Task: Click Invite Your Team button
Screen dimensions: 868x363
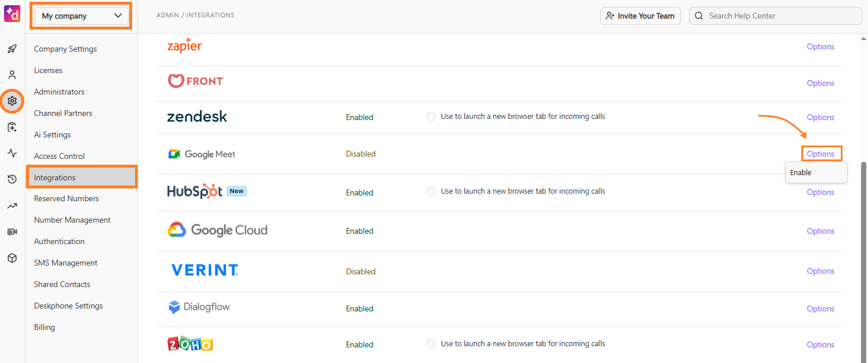Action: click(x=640, y=16)
